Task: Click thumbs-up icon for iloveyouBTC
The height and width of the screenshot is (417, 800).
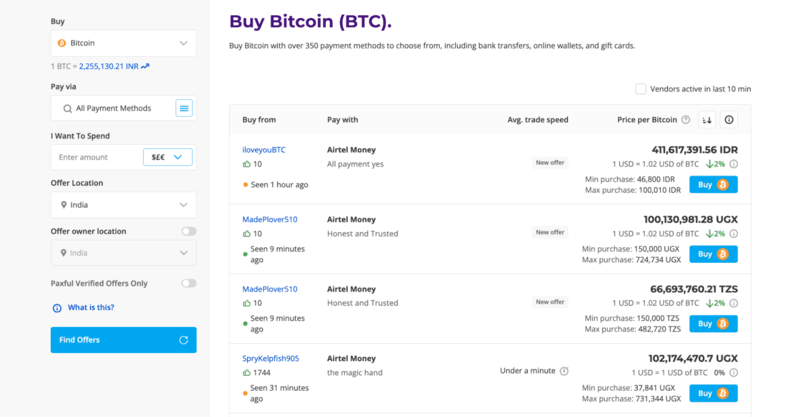Action: tap(246, 164)
